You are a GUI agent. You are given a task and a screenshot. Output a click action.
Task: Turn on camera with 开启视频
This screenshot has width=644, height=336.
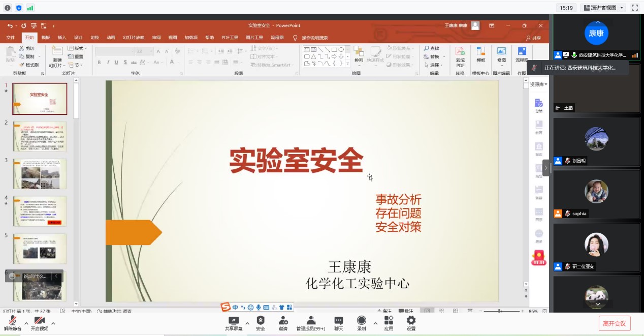coord(39,322)
